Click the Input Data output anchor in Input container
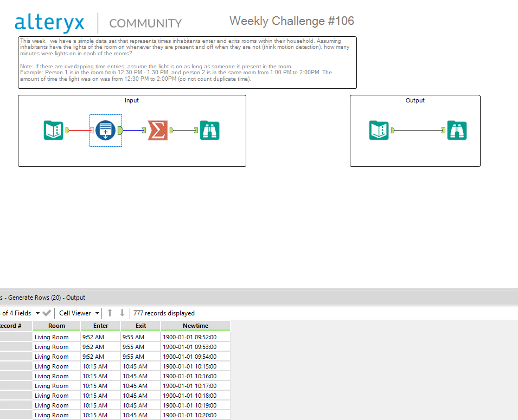Image resolution: width=518 pixels, height=420 pixels. pyautogui.click(x=67, y=131)
